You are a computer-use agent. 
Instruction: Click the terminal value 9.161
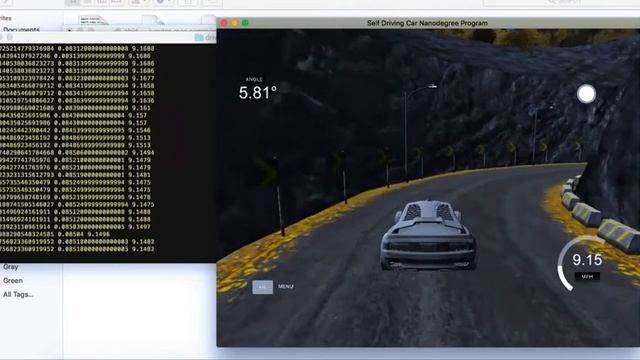click(141, 108)
